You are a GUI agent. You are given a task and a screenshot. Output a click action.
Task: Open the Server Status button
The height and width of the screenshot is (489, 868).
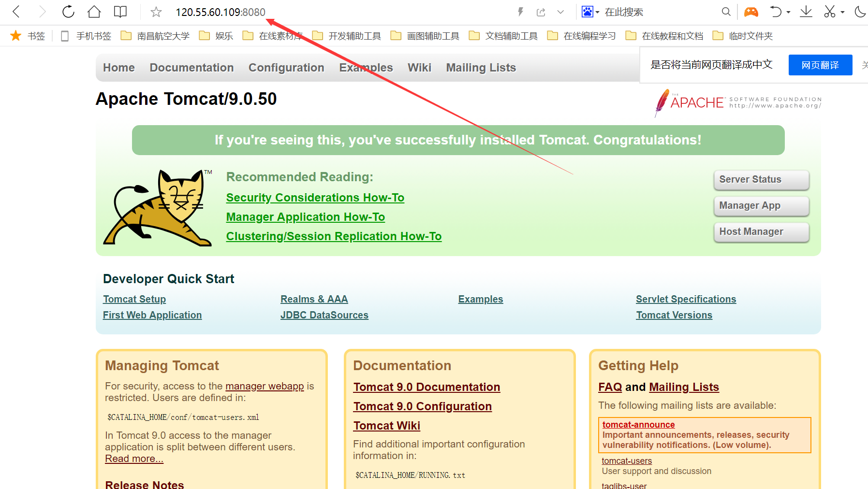click(762, 180)
